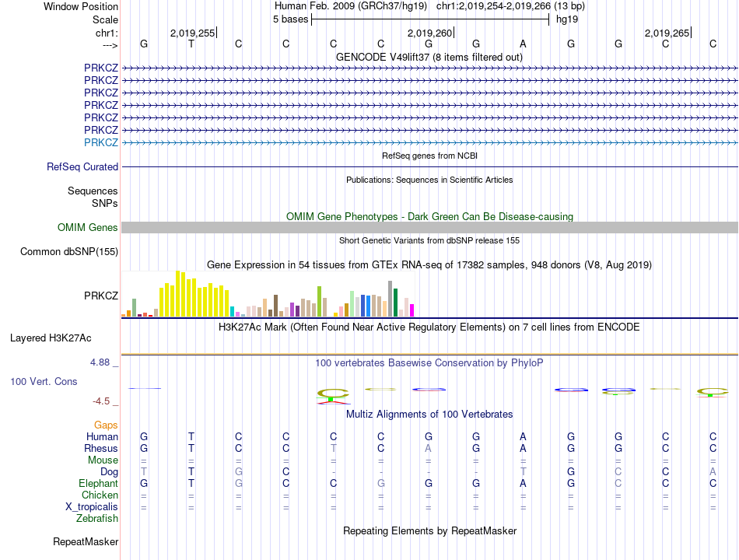Open the RefSeq genes from NCBI title
The image size is (739, 560).
(429, 156)
